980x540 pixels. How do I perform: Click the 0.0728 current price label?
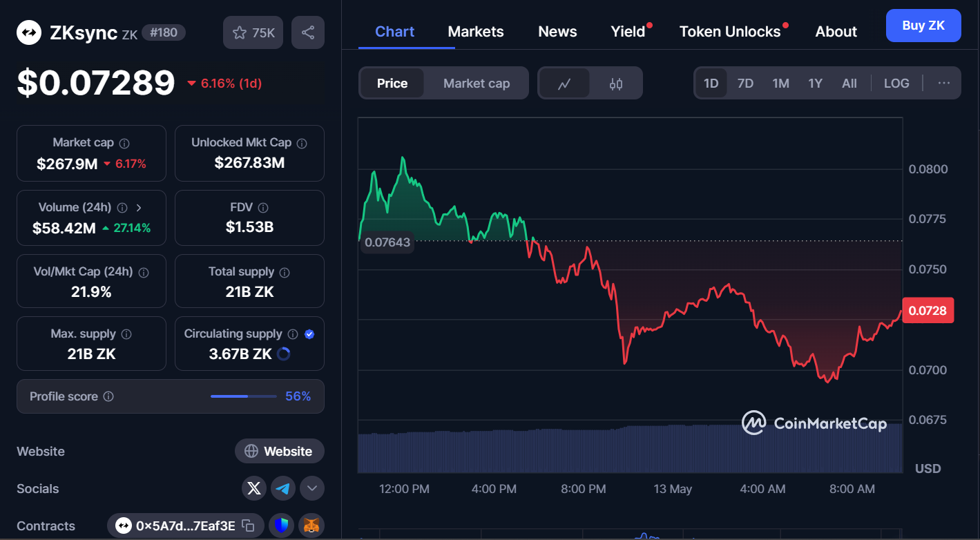(x=928, y=311)
